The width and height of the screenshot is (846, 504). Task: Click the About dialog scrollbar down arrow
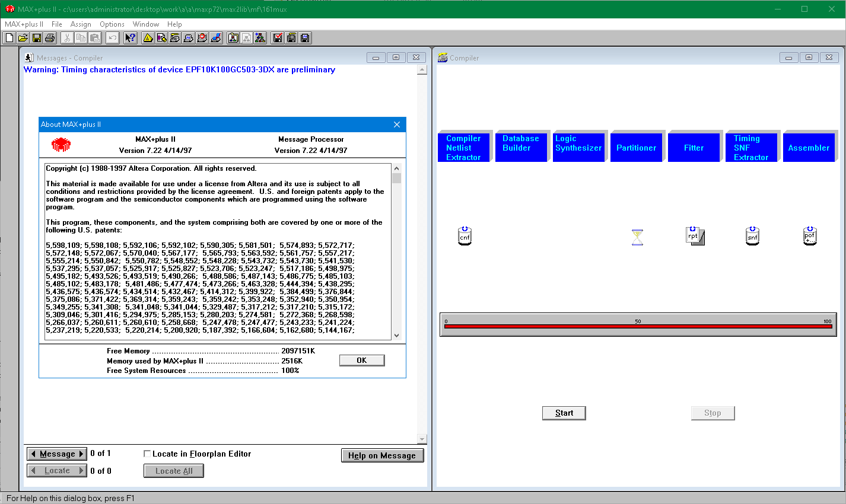coord(397,335)
